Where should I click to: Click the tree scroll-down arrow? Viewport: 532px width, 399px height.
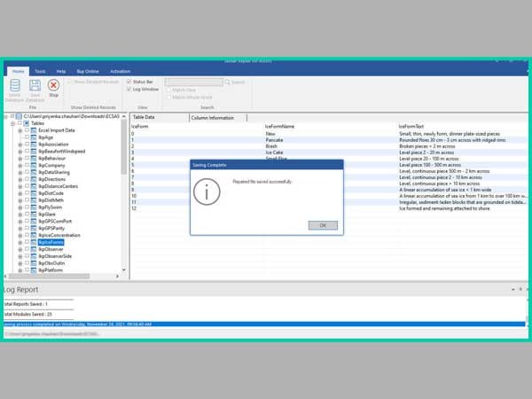point(124,270)
